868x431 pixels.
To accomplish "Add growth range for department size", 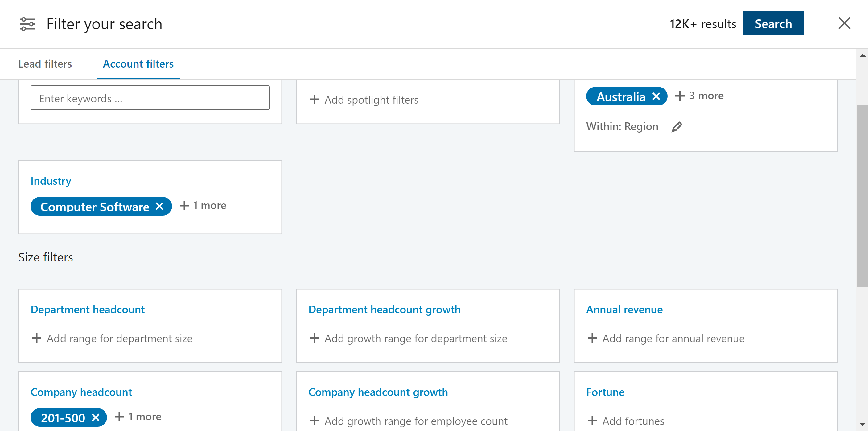I will (408, 338).
